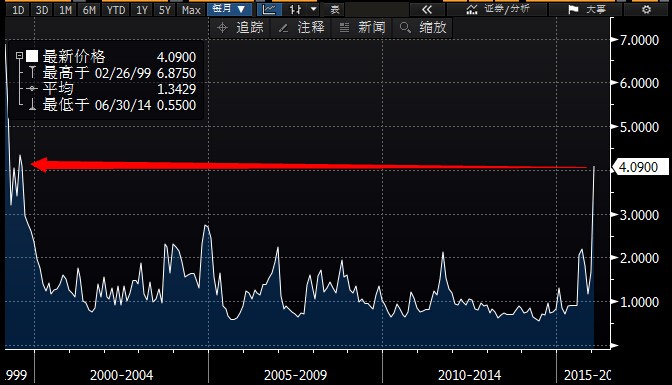Click the high marker icon in legend

click(x=32, y=72)
